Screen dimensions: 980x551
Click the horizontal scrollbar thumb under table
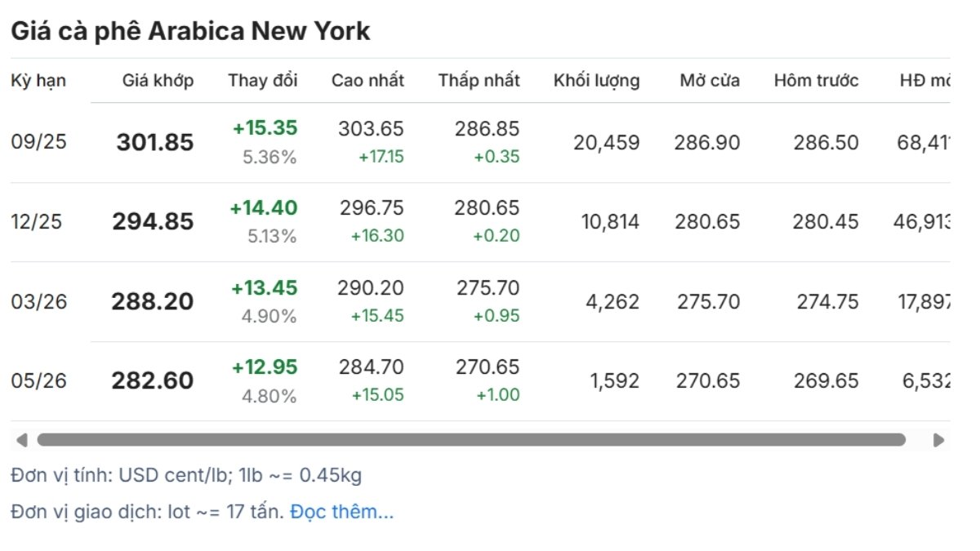pos(471,440)
